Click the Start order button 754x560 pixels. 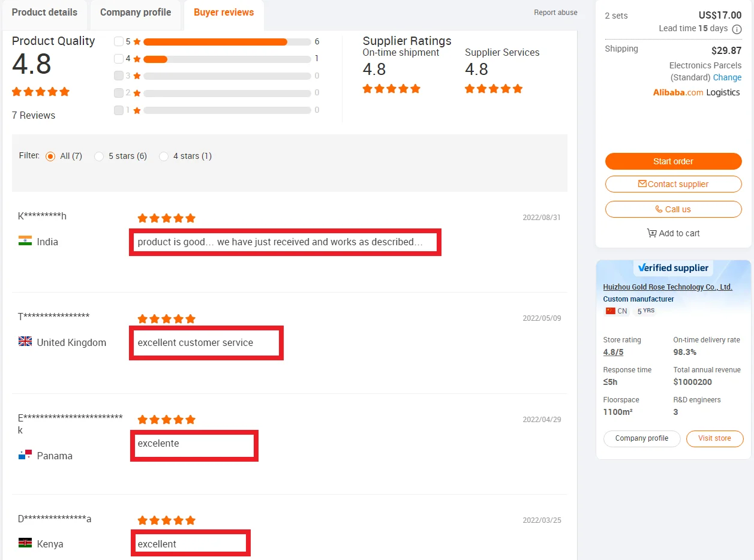(x=673, y=161)
